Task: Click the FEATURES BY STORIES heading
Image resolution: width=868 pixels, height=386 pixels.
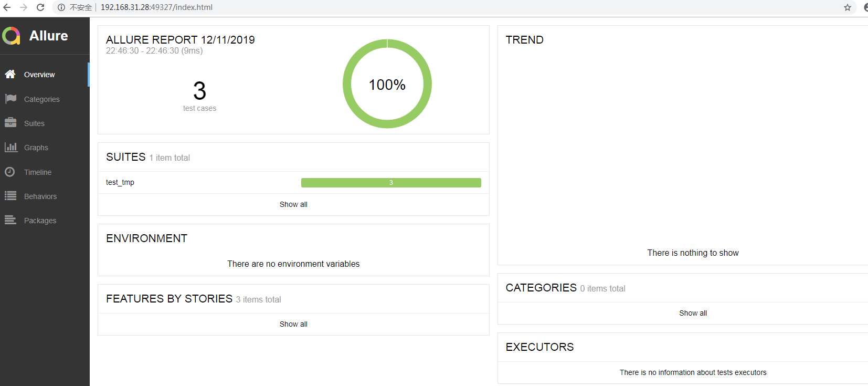Action: (169, 299)
